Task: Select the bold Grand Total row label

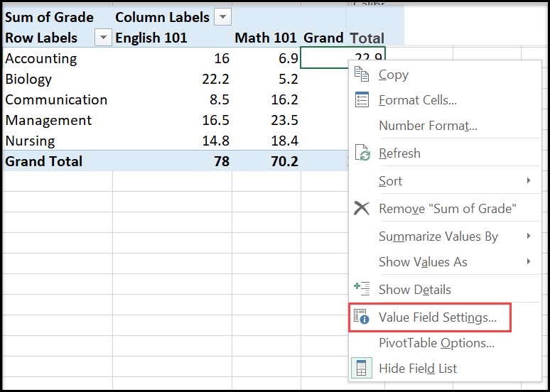Action: [x=43, y=161]
